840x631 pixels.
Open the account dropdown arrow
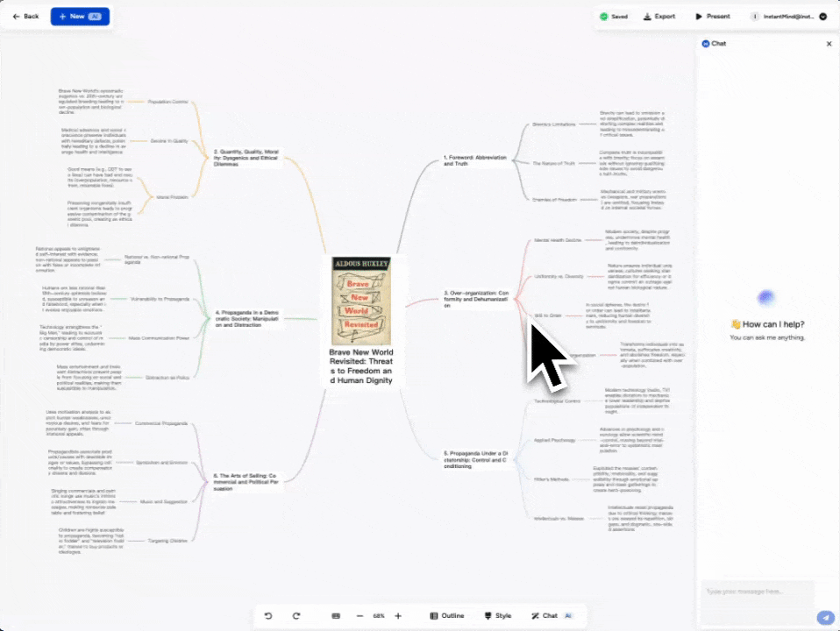[x=822, y=17]
